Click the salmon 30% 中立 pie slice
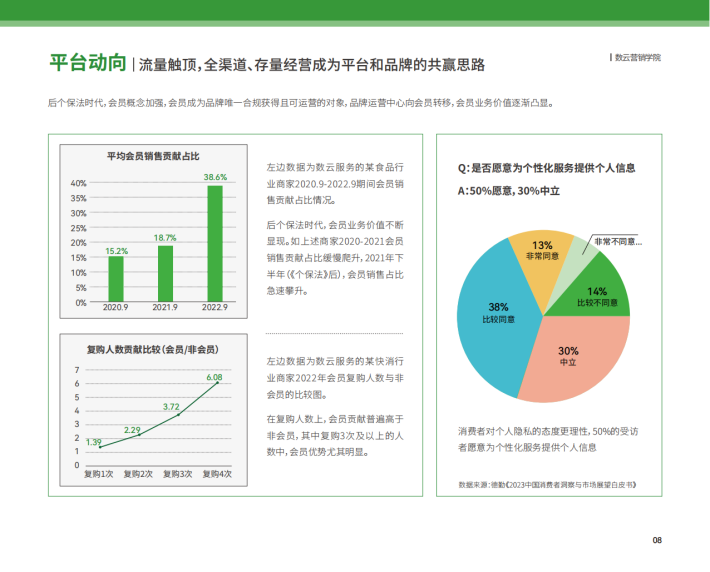Image resolution: width=710 pixels, height=572 pixels. click(x=577, y=360)
